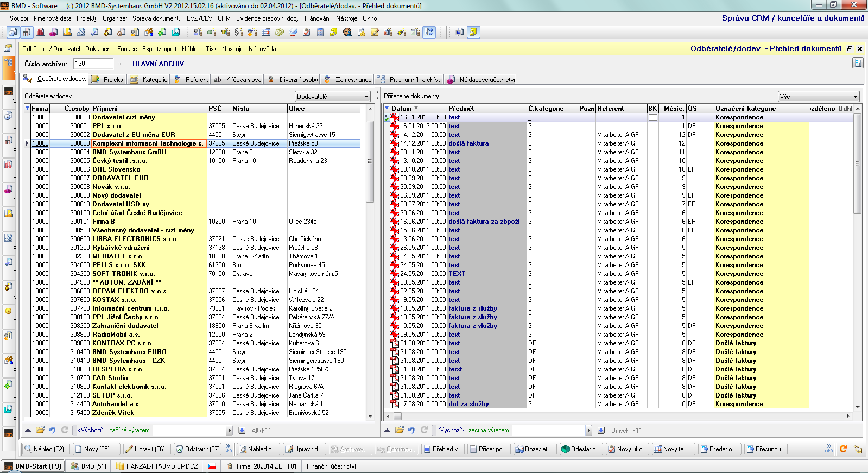Click the clipboard checkmark toolbar icon
Screen dimensions: 868x473
(307, 32)
